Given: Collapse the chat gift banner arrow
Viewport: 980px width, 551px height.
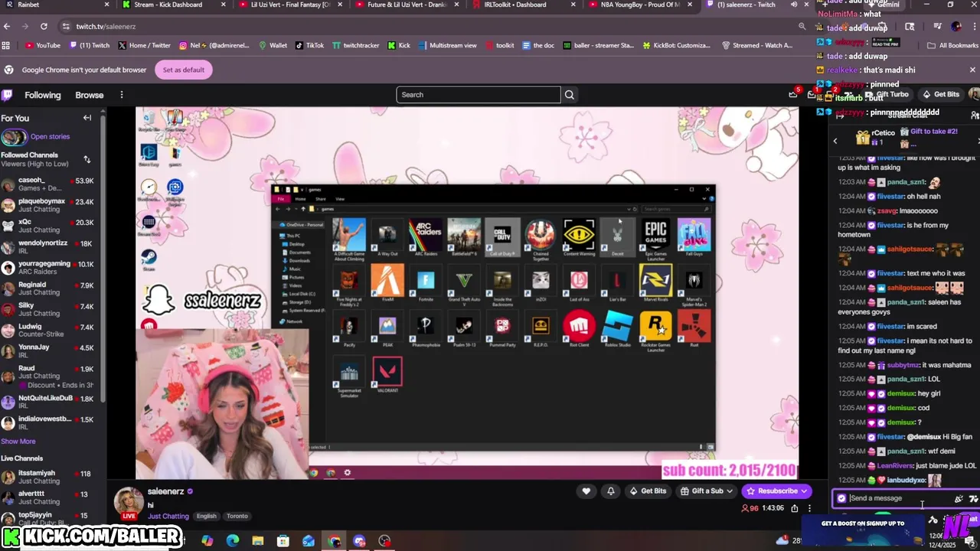Looking at the screenshot, I should (x=835, y=141).
